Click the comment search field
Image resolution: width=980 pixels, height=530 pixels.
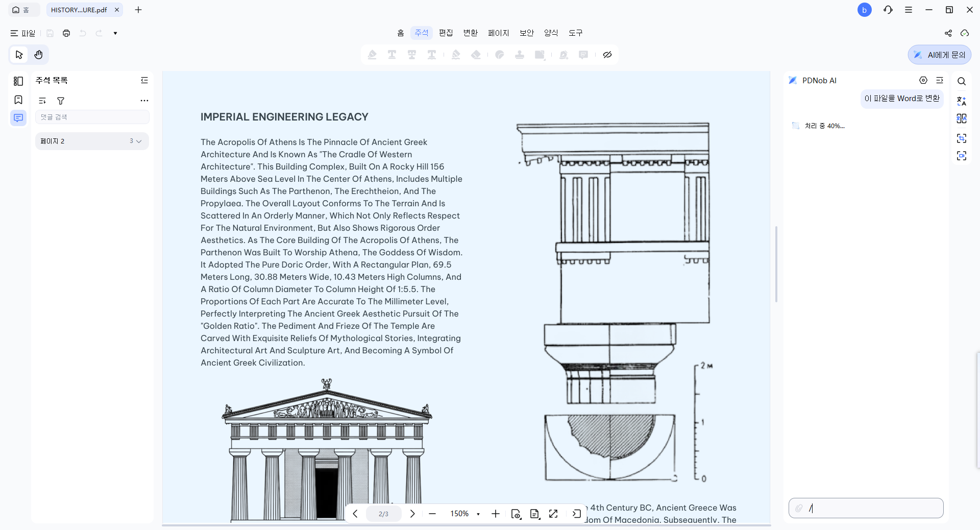(x=92, y=117)
